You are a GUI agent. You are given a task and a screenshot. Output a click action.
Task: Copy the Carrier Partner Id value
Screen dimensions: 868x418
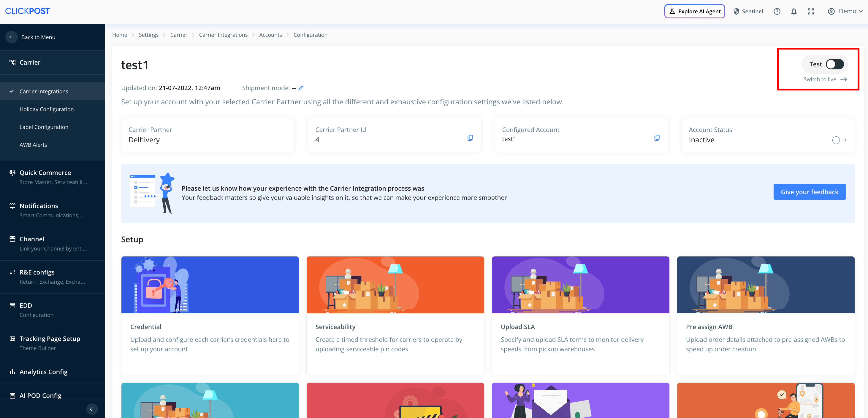[x=470, y=138]
